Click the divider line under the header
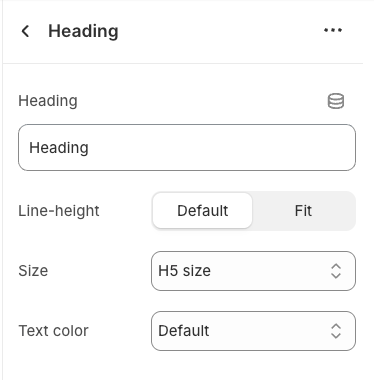 pos(183,63)
